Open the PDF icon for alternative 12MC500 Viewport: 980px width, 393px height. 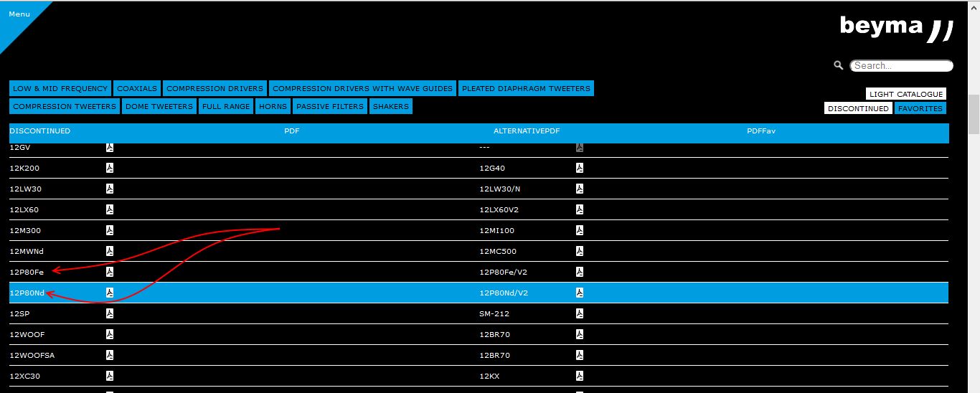pyautogui.click(x=579, y=251)
